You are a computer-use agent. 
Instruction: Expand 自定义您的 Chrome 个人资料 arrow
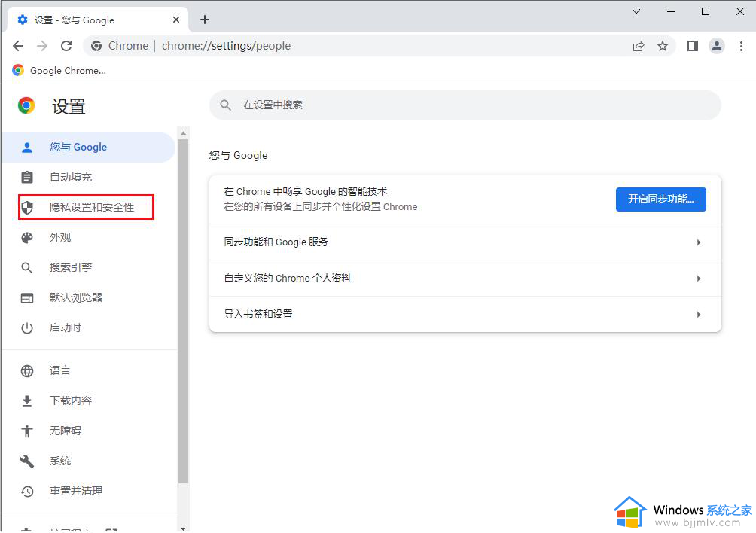[699, 279]
